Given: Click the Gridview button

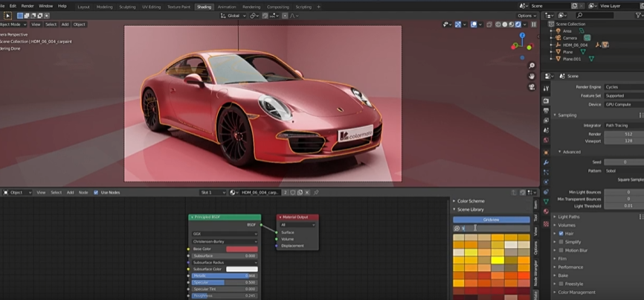Looking at the screenshot, I should 490,220.
